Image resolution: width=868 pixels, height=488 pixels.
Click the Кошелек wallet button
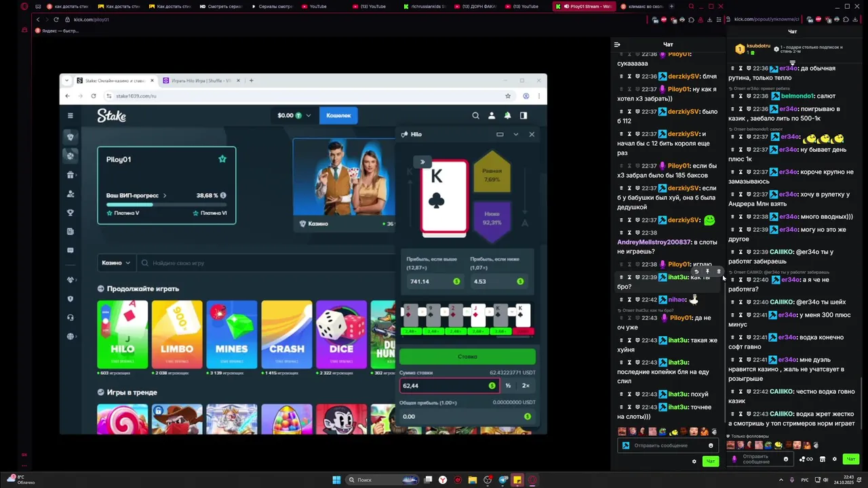[x=338, y=115]
